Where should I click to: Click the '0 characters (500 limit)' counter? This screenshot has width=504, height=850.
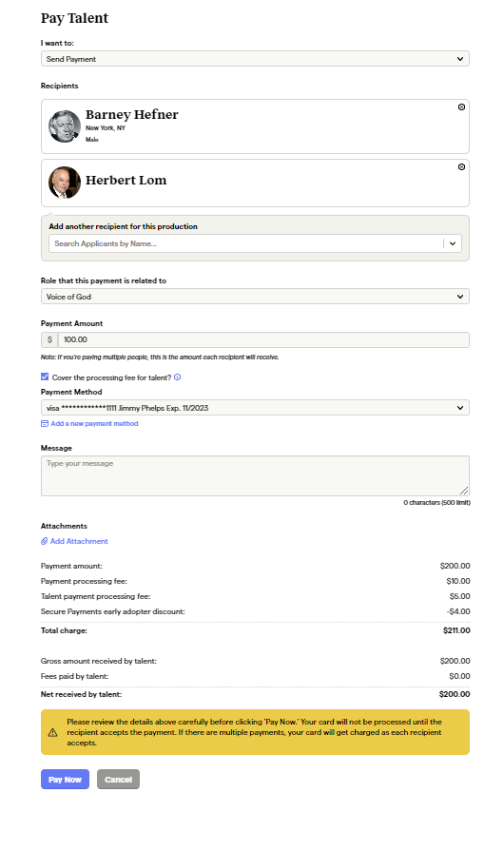click(x=436, y=503)
